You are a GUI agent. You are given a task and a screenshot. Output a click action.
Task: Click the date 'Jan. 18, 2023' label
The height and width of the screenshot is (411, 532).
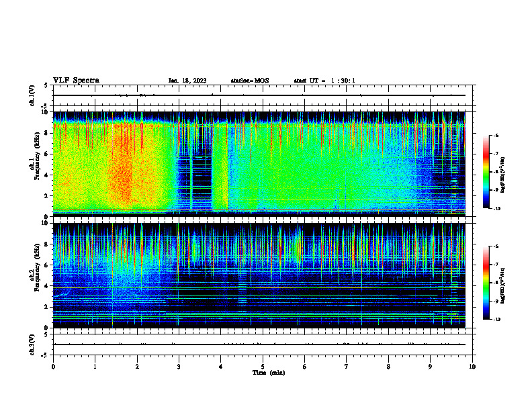(x=187, y=81)
